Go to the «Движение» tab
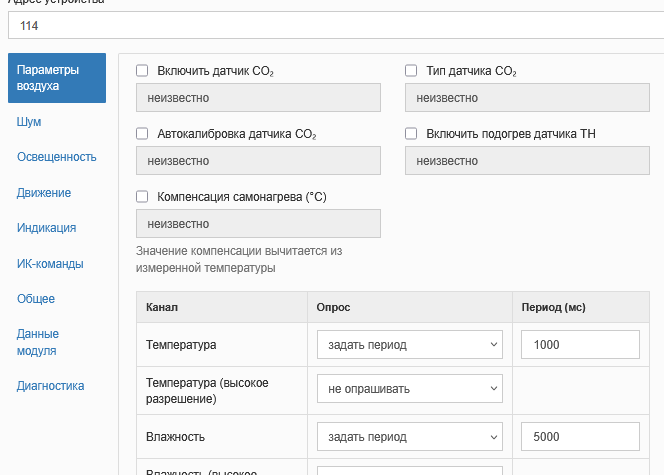The width and height of the screenshot is (664, 475). coord(44,192)
